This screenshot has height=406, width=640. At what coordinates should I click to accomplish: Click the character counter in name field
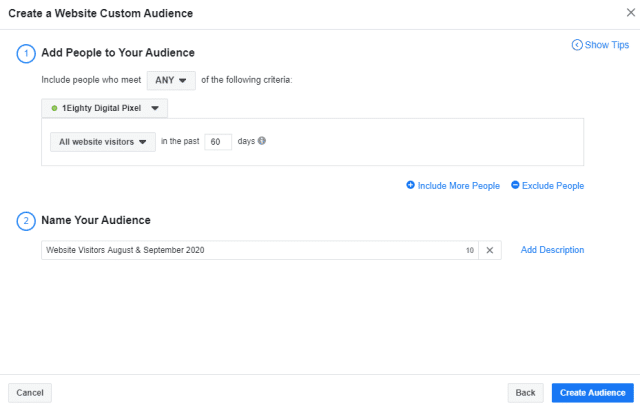click(x=470, y=250)
